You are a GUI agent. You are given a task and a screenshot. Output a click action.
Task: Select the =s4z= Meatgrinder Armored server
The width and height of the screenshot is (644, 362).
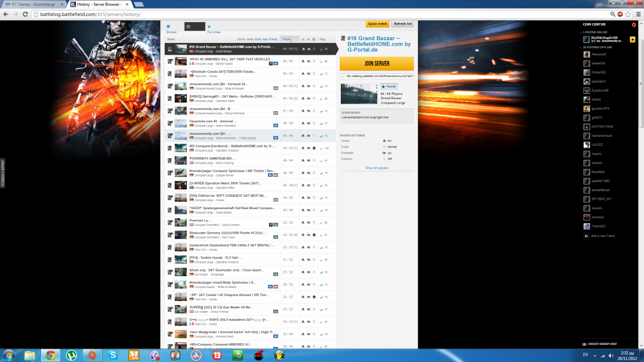coord(251,334)
